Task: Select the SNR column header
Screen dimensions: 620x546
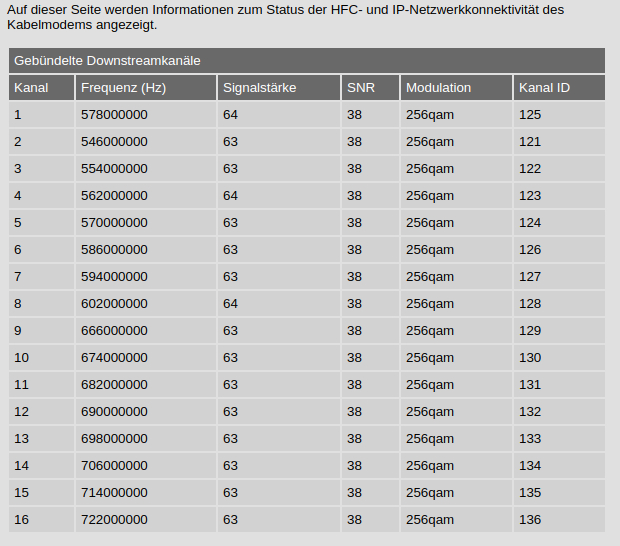Action: 361,88
